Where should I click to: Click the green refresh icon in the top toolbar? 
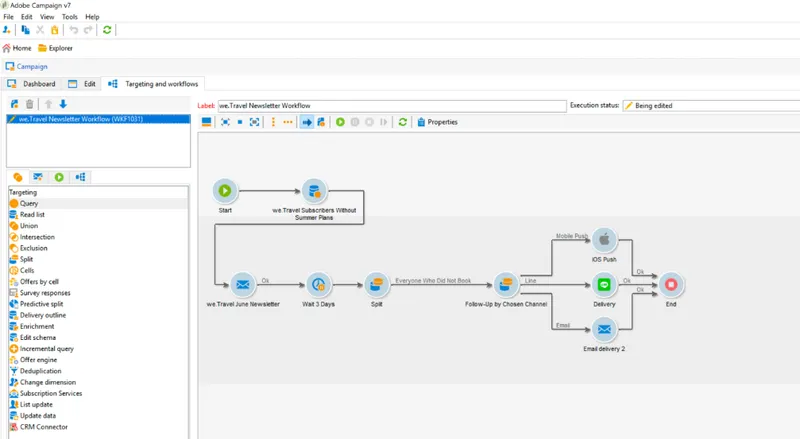[107, 30]
